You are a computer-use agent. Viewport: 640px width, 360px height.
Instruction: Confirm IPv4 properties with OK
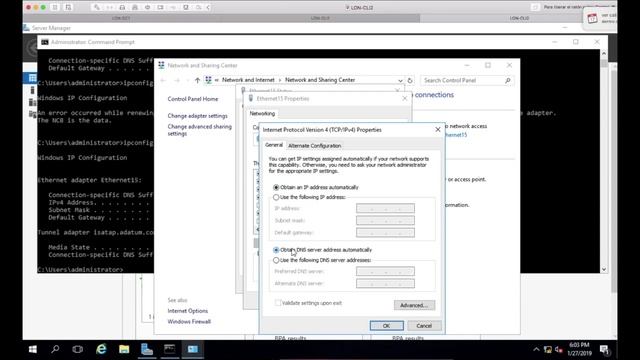tap(387, 326)
